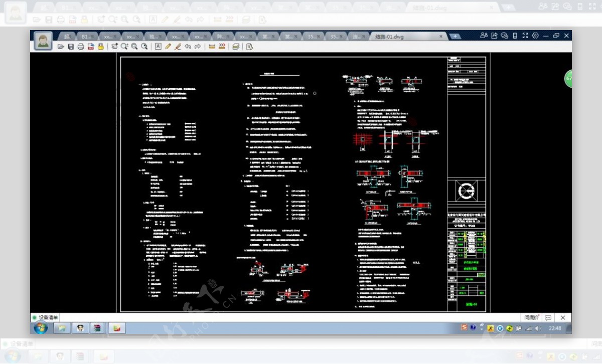Click the 设备清单 label at bottom left
The height and width of the screenshot is (364, 602).
tap(48, 317)
